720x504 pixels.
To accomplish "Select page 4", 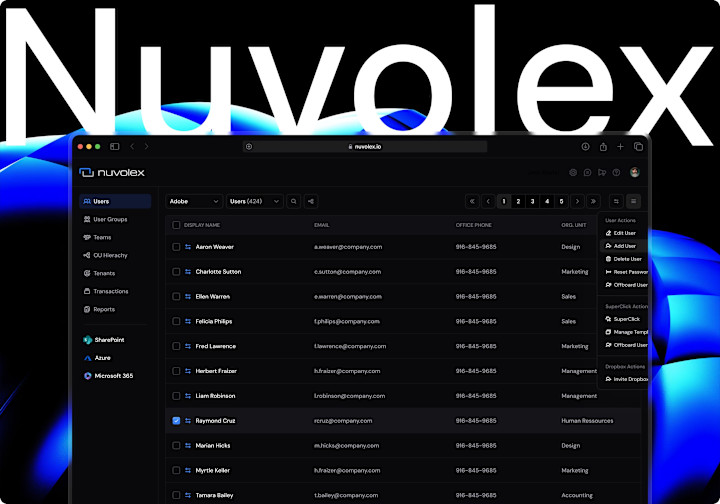I will point(547,202).
